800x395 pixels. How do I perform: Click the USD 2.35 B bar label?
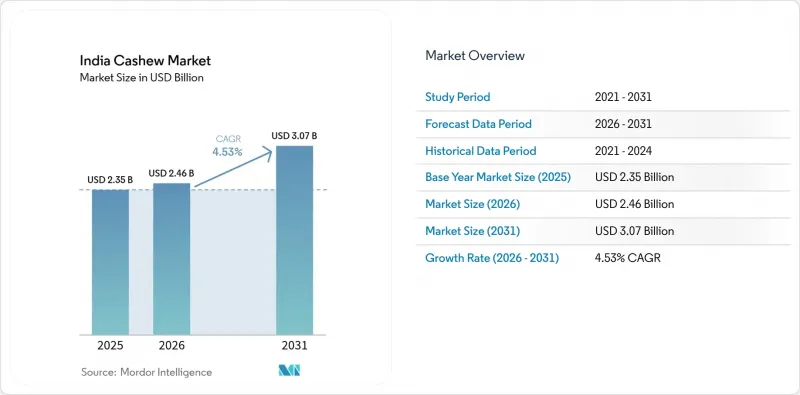pos(110,180)
